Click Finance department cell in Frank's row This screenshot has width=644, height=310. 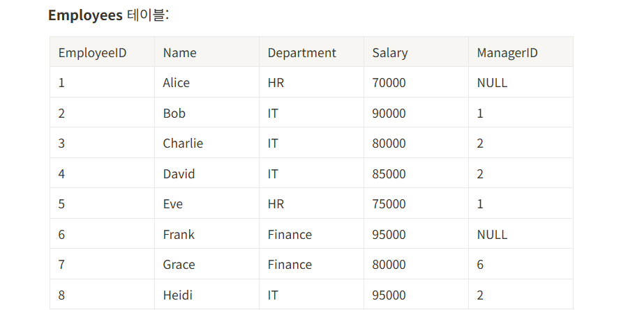point(290,235)
